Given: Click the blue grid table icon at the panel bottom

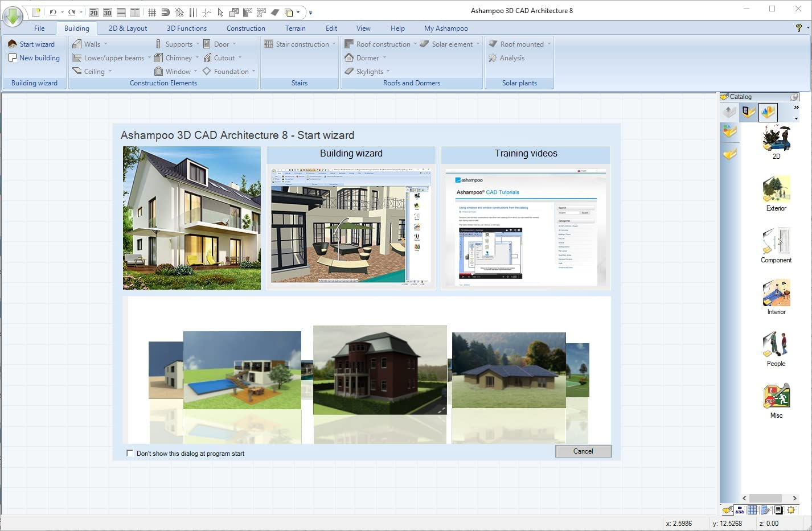Looking at the screenshot, I should tap(753, 510).
